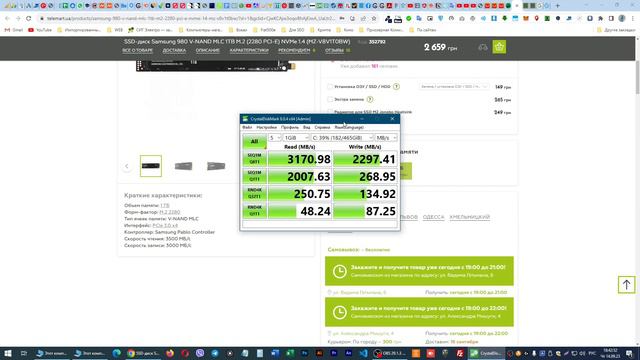
Task: Tick the Экстра замена checkbox
Action: pos(330,99)
